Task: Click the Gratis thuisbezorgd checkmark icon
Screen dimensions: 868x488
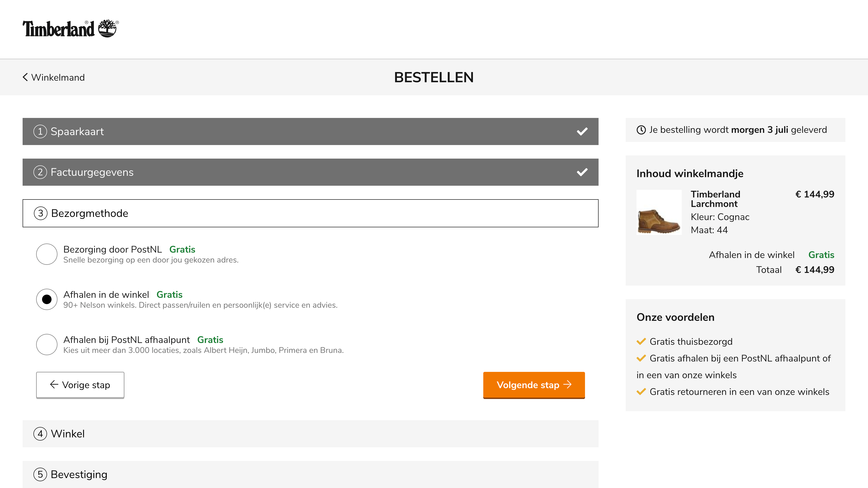Action: click(x=641, y=342)
